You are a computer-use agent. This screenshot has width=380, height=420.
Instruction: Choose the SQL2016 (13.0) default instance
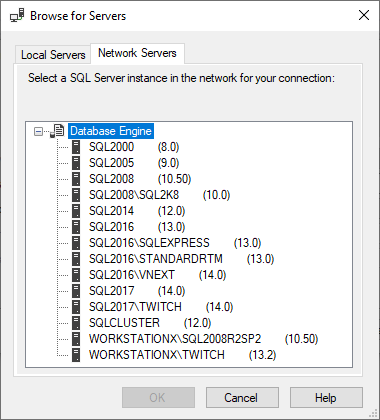tap(137, 227)
